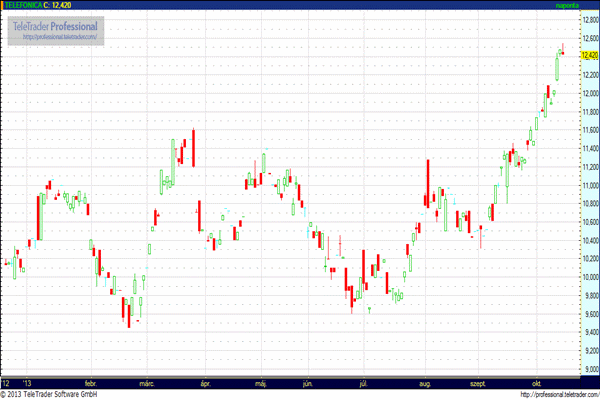This screenshot has height=400, width=600.
Task: Select the 'jún.' month on time axis
Action: (306, 382)
